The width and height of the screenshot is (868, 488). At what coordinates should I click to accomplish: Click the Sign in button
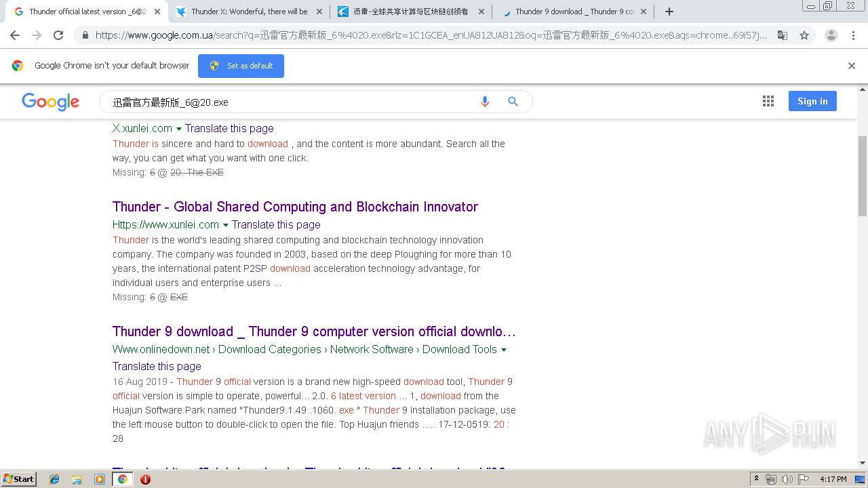812,101
